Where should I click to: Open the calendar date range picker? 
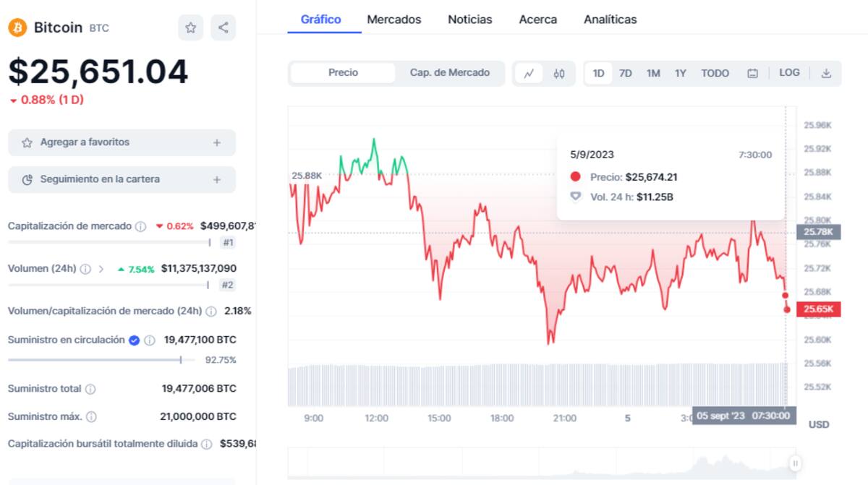click(x=752, y=73)
